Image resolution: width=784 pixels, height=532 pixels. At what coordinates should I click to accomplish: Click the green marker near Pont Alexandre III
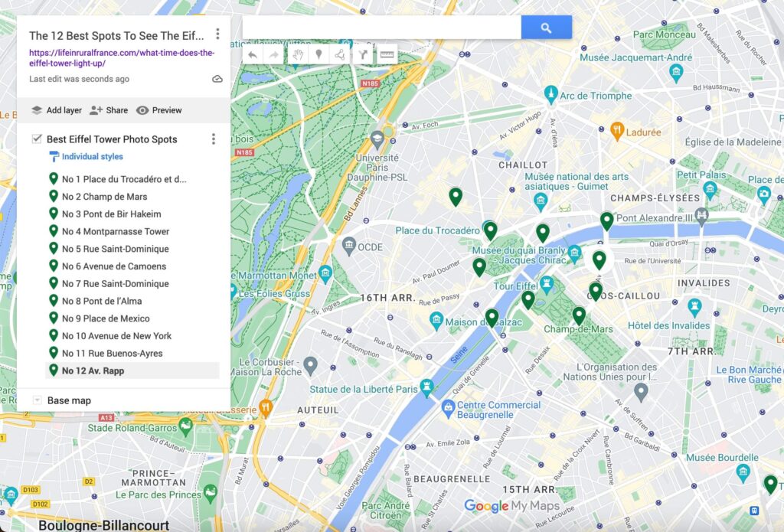click(606, 220)
